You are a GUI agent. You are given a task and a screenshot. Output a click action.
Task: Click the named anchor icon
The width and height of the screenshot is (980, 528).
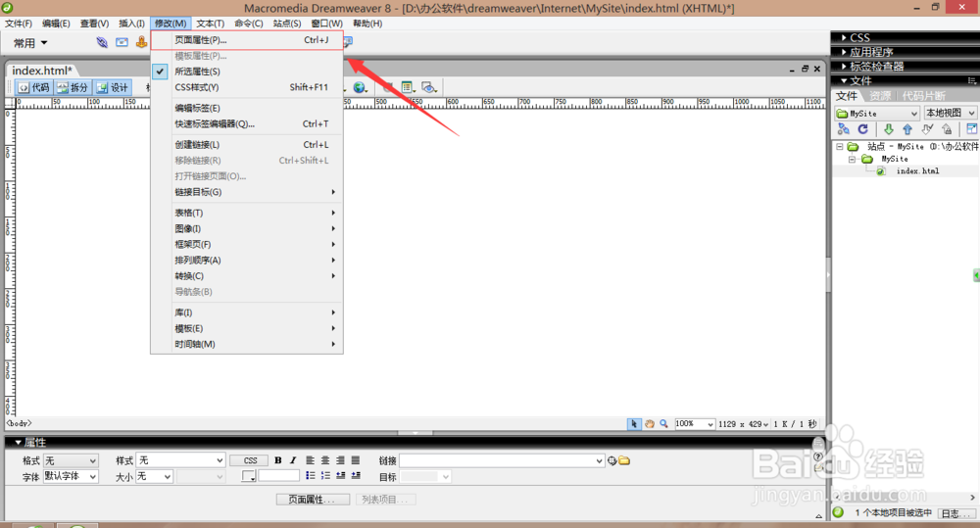click(142, 42)
